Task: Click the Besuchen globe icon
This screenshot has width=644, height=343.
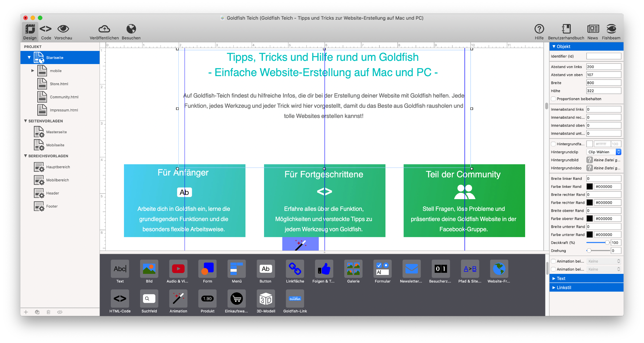Action: (131, 29)
